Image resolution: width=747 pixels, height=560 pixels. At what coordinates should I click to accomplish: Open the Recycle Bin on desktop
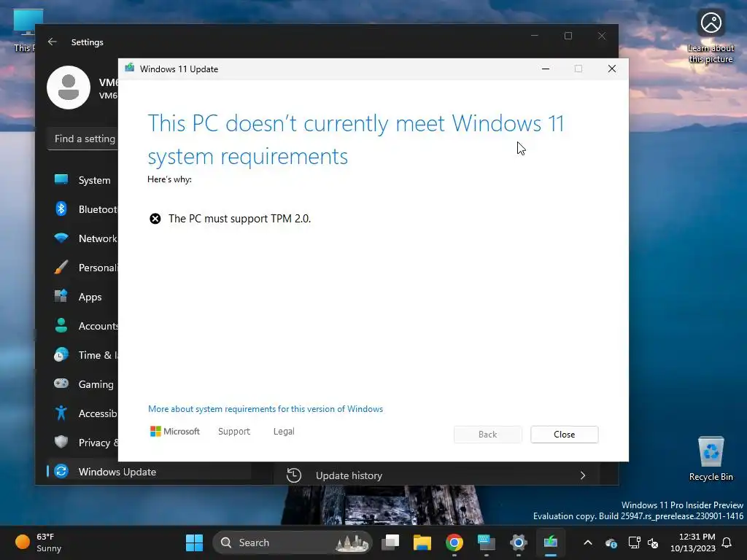coord(711,459)
